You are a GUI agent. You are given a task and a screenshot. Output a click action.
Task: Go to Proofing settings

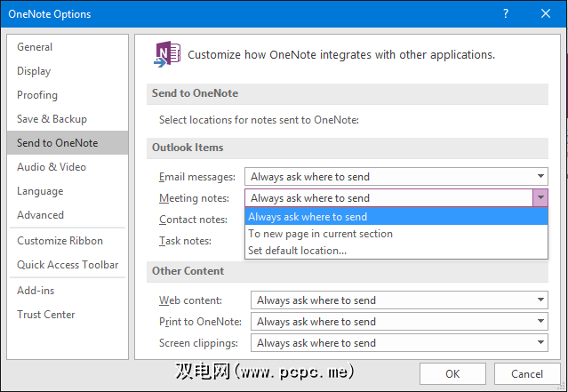[x=37, y=95]
